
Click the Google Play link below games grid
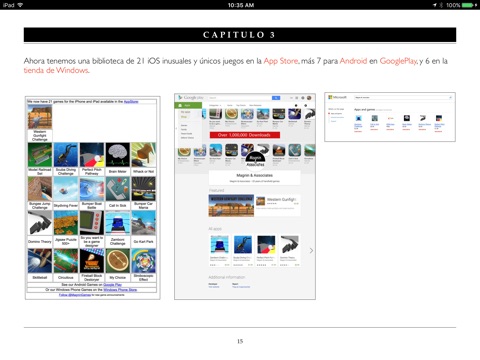(x=112, y=285)
